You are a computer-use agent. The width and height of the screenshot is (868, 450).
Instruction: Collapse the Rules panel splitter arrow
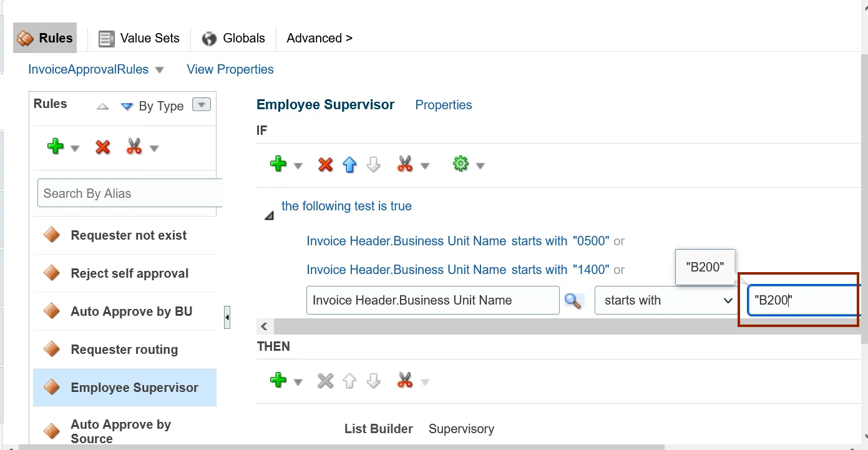[x=227, y=317]
